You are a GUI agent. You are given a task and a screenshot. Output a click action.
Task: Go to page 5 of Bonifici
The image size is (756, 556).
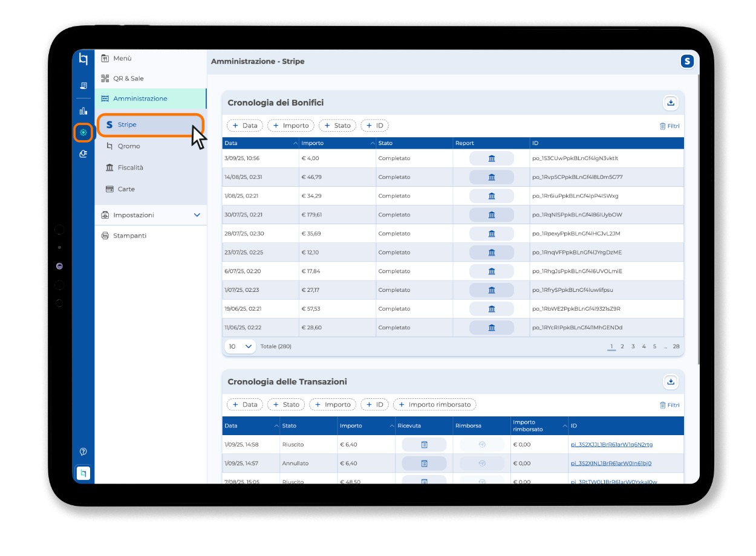coord(654,347)
